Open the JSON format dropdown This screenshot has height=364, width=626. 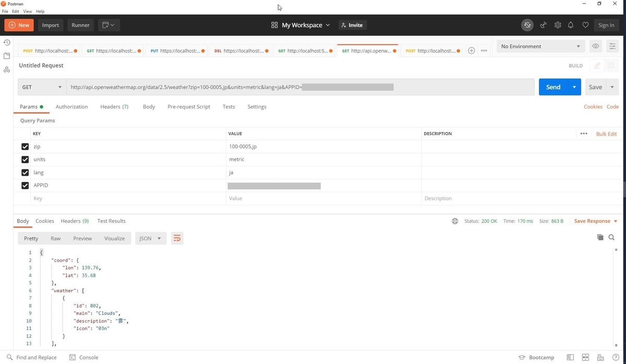[x=151, y=238]
